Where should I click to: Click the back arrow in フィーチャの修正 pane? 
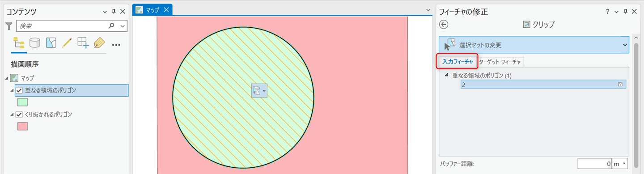444,25
